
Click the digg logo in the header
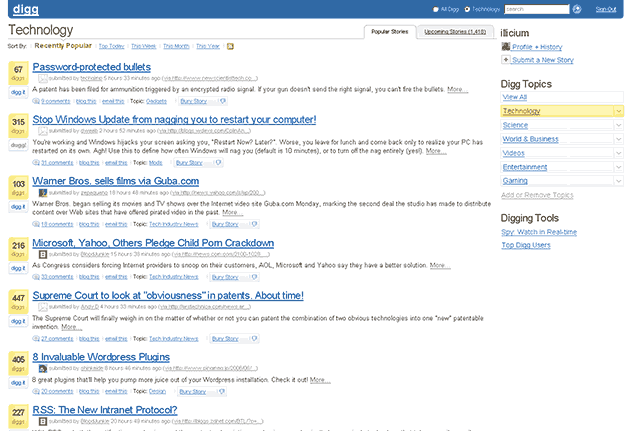click(x=25, y=9)
